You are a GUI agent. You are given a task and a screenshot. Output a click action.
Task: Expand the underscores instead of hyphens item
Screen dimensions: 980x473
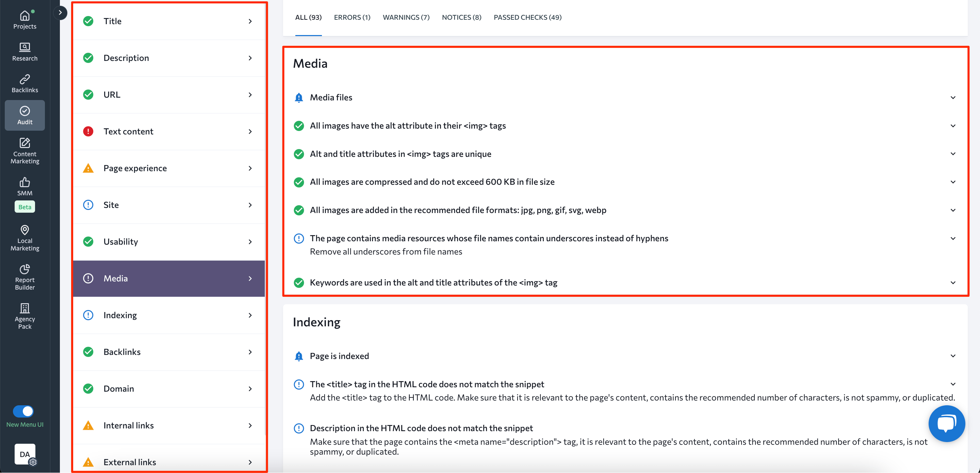coord(953,239)
